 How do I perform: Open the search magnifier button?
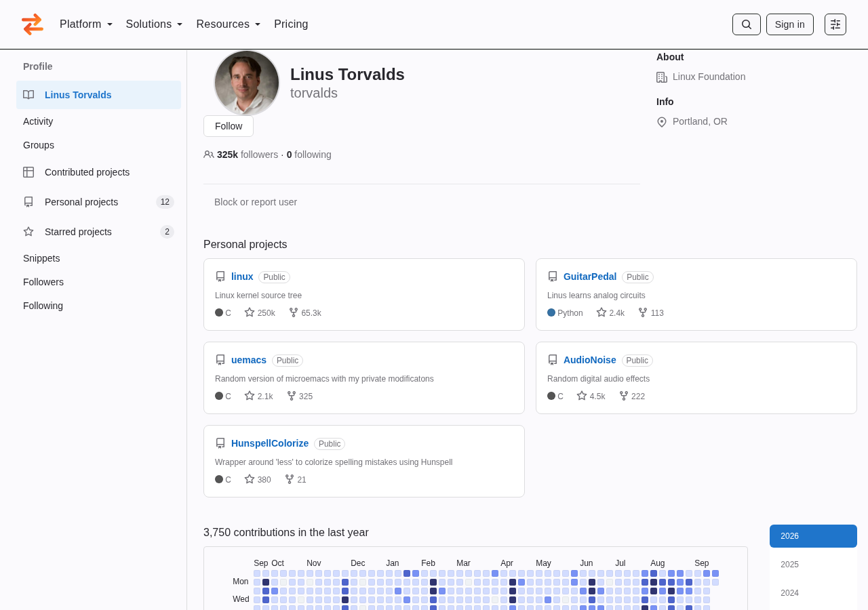(x=747, y=24)
